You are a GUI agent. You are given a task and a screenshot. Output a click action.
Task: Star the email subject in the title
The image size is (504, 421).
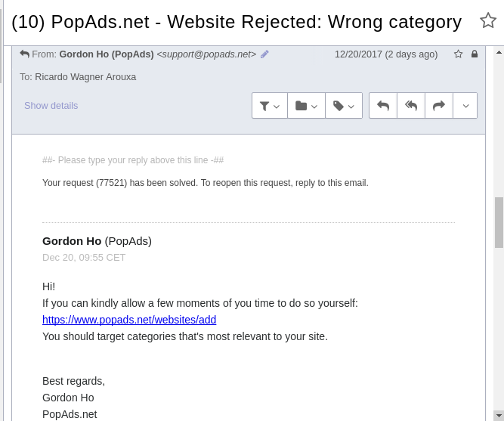click(488, 20)
